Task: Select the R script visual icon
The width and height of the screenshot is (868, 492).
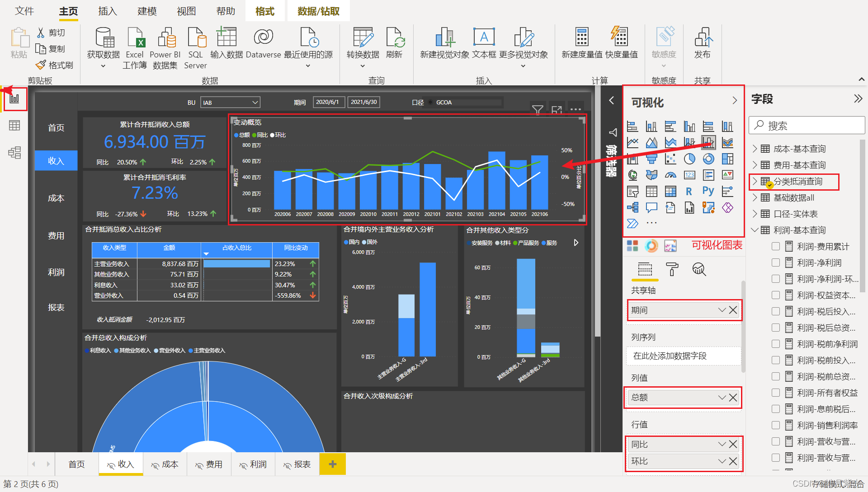Action: (x=689, y=192)
